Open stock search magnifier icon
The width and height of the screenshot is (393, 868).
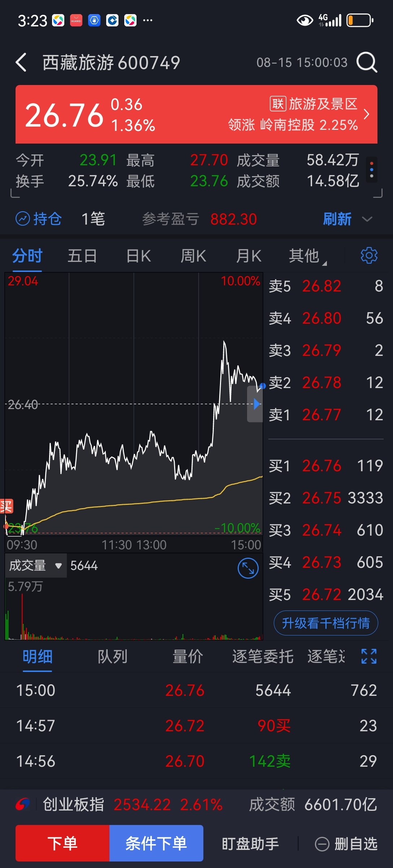click(367, 62)
